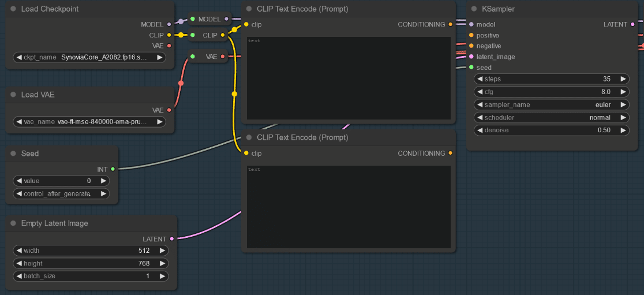Increase denoise with its right arrow
Screen dimensions: 644x295
coord(623,130)
